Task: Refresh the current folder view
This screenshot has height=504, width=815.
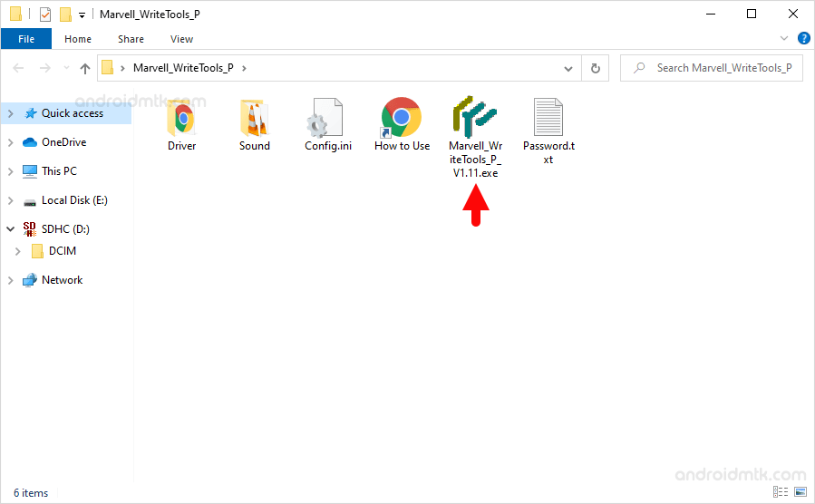Action: click(x=596, y=68)
